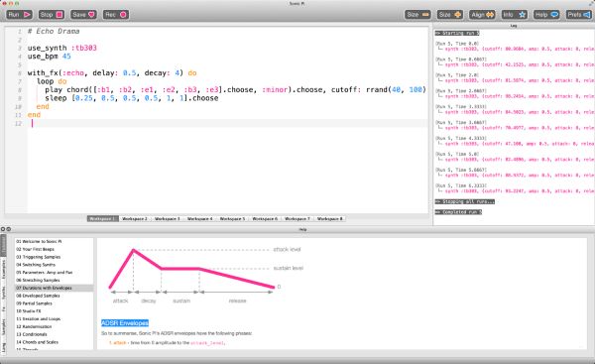Close the Help pane with its close icon
595x364 pixels.
coord(3,229)
